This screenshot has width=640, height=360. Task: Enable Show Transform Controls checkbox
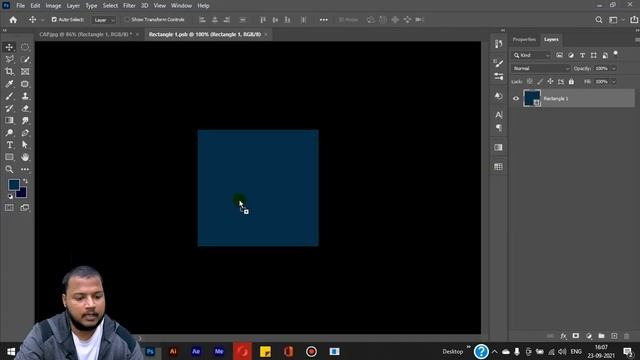127,20
